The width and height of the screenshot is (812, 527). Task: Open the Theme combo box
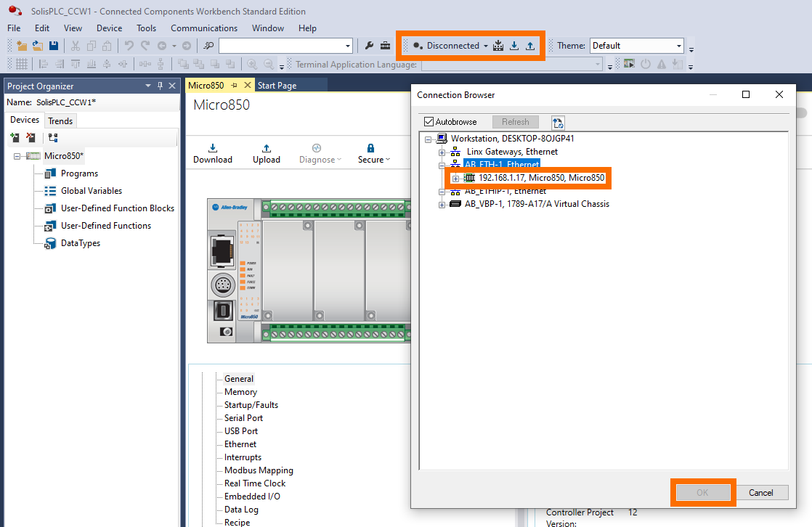coord(637,46)
